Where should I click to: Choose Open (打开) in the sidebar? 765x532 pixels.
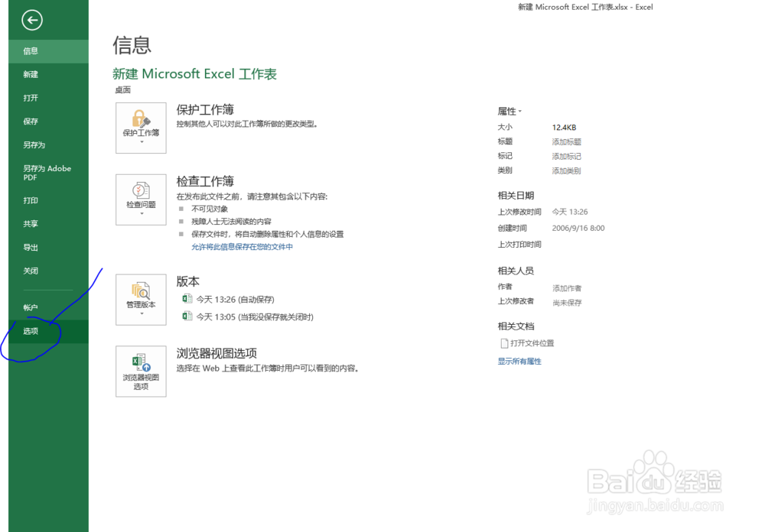pyautogui.click(x=48, y=98)
